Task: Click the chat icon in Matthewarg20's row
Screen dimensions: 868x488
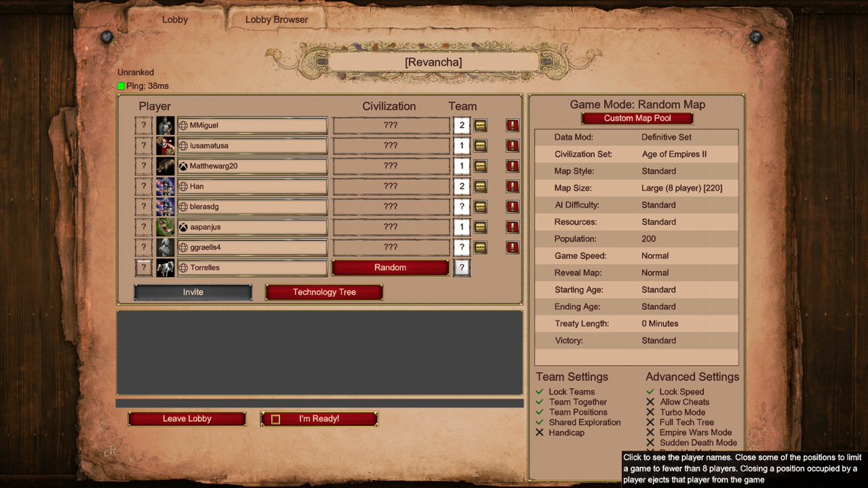Action: pyautogui.click(x=480, y=166)
